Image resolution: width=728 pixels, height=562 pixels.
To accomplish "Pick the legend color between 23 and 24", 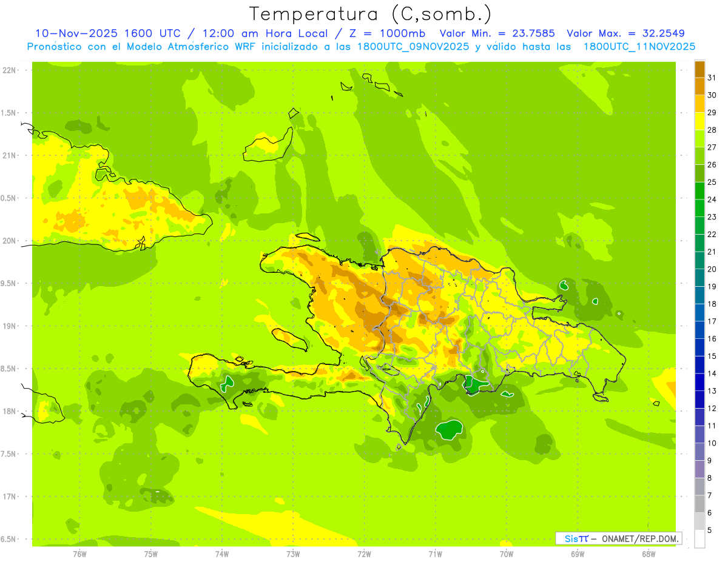I will click(699, 208).
